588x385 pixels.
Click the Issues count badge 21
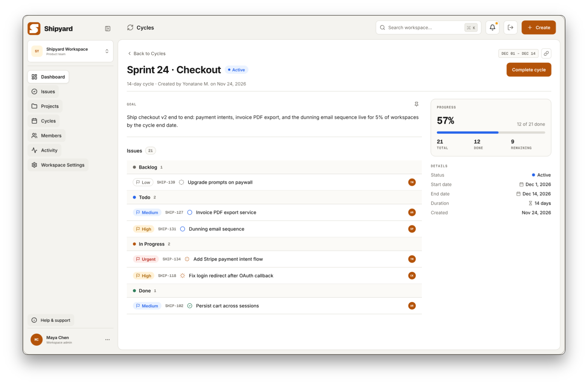[x=150, y=151]
